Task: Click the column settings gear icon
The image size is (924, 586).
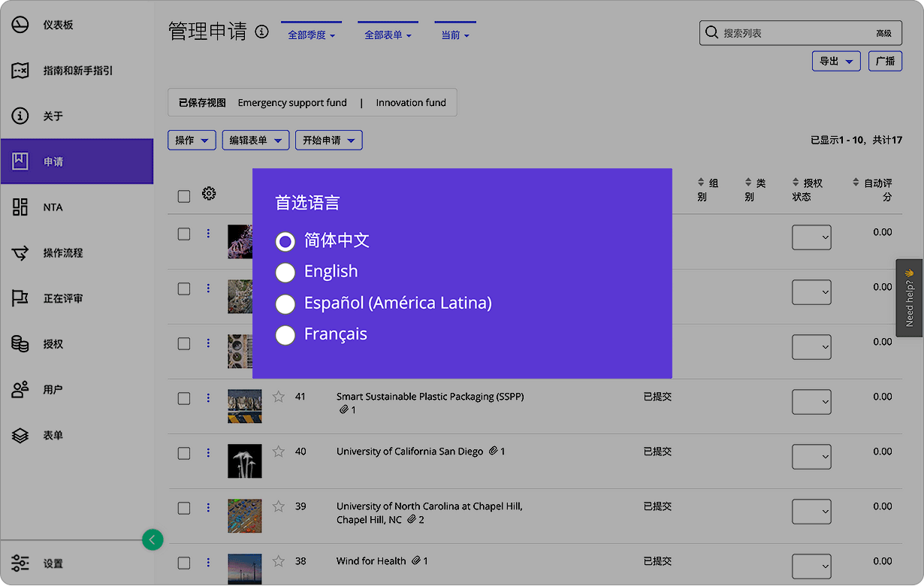Action: 209,194
